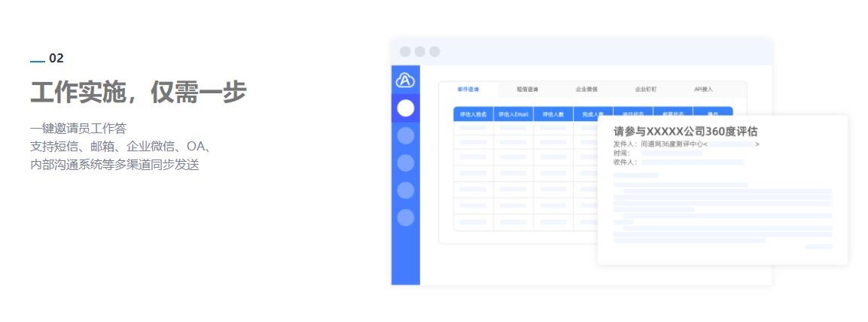Click the 时间 field label in the email

pyautogui.click(x=622, y=153)
